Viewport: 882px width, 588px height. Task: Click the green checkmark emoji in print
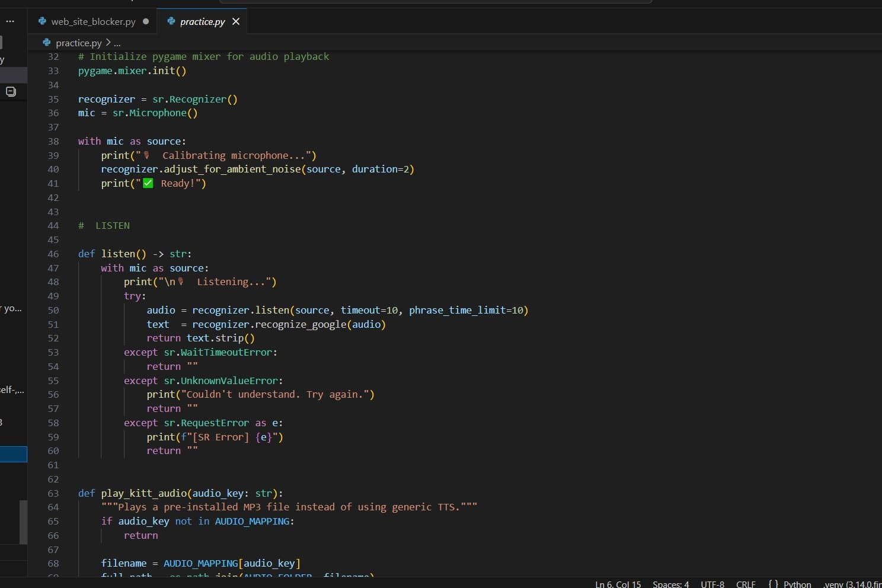coord(148,183)
